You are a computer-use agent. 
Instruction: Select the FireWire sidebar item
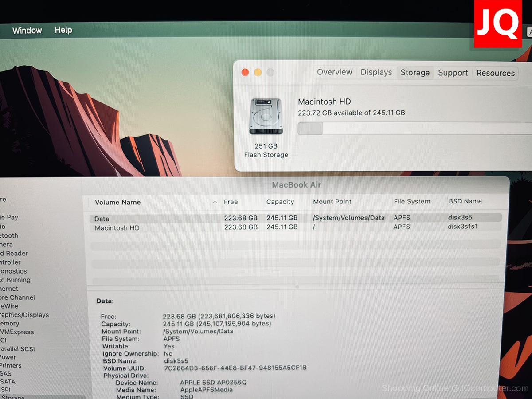pos(10,306)
